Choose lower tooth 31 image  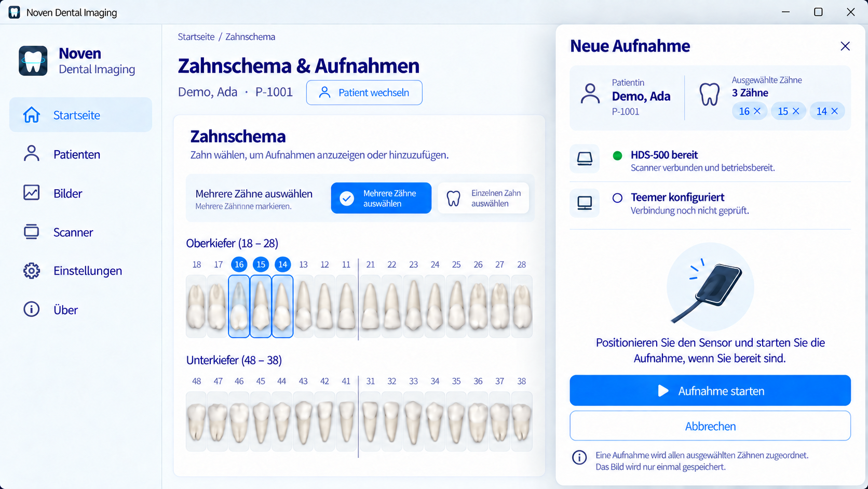point(370,421)
